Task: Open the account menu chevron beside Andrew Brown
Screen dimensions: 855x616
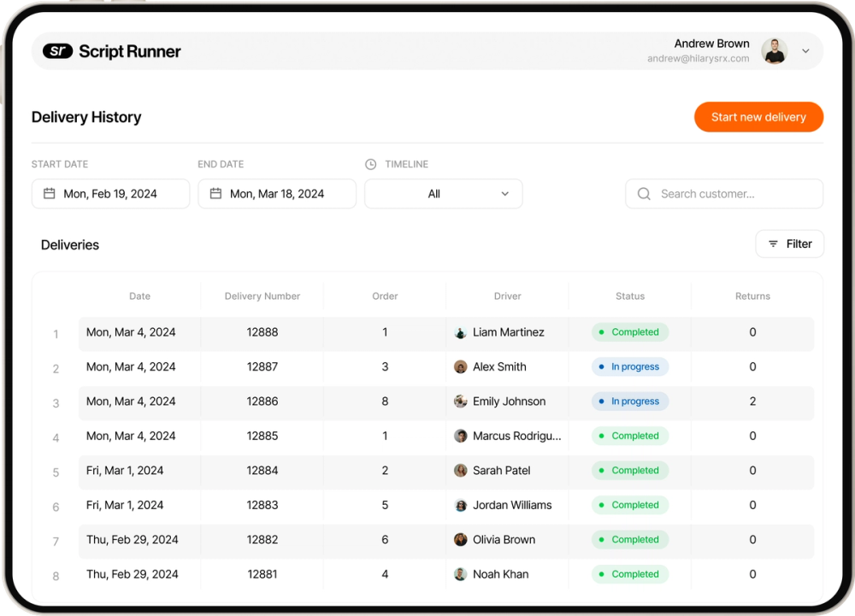Action: (805, 50)
